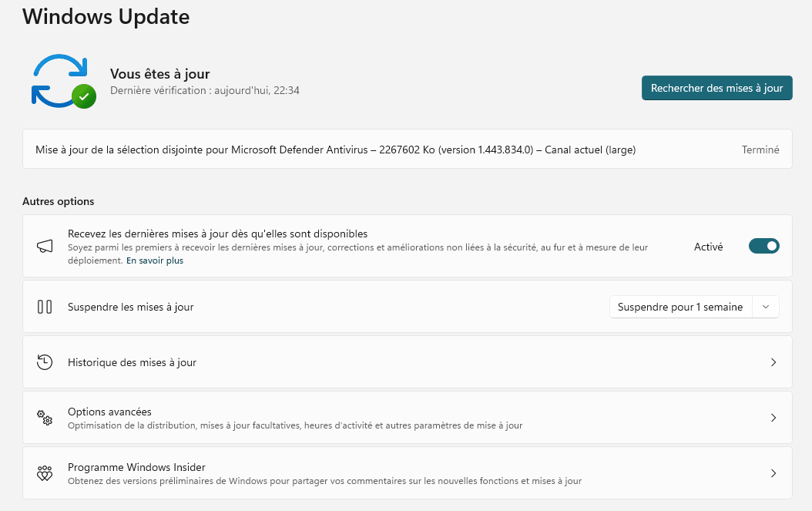
Task: Click Rechercher des mises à jour button
Action: (716, 88)
